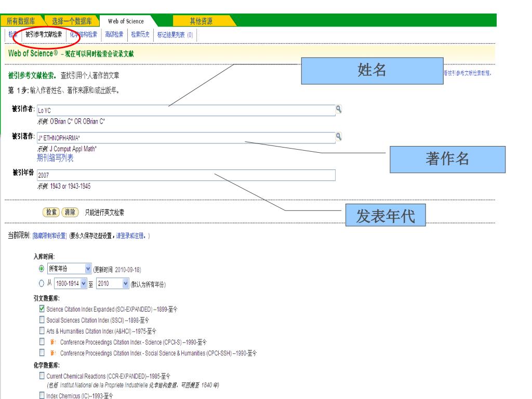Select the 所有年份 radio button
Screen dimensions: 532x399
[42, 269]
